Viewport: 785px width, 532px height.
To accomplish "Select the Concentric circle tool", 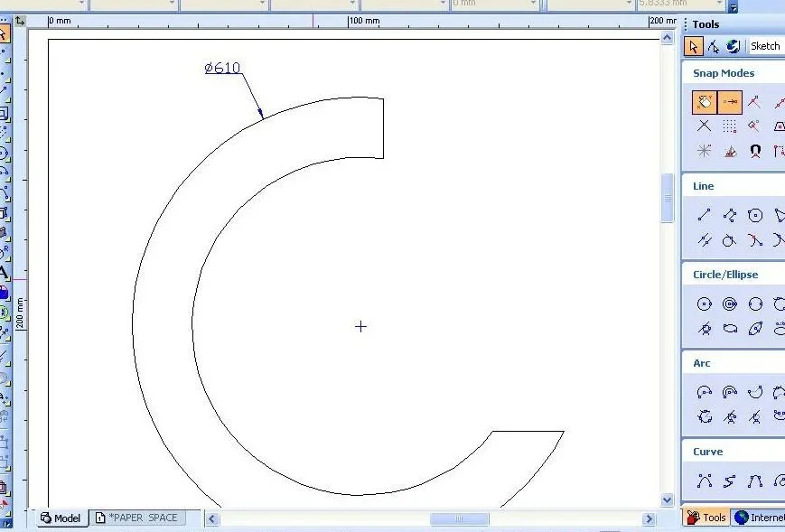I will pyautogui.click(x=729, y=303).
